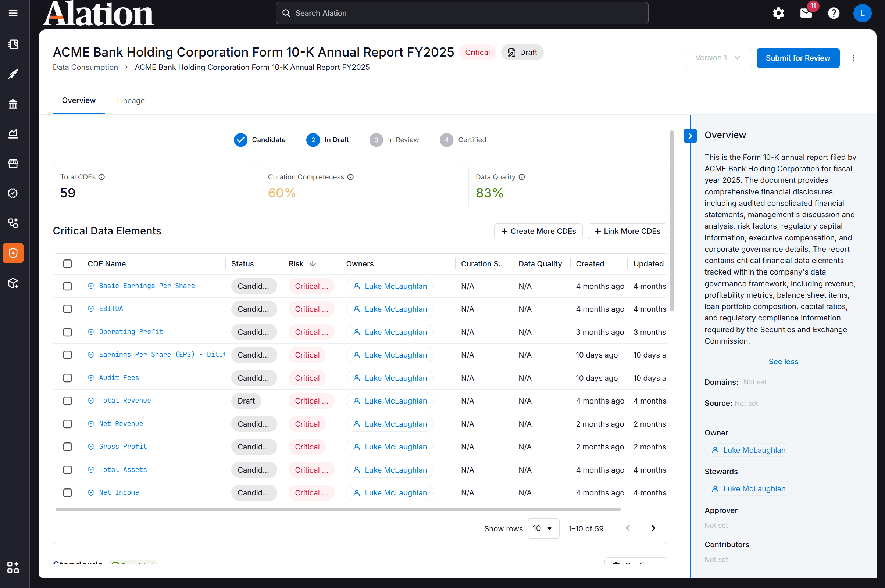The width and height of the screenshot is (885, 588).
Task: Click the Data Consumption breadcrumb
Action: point(85,67)
